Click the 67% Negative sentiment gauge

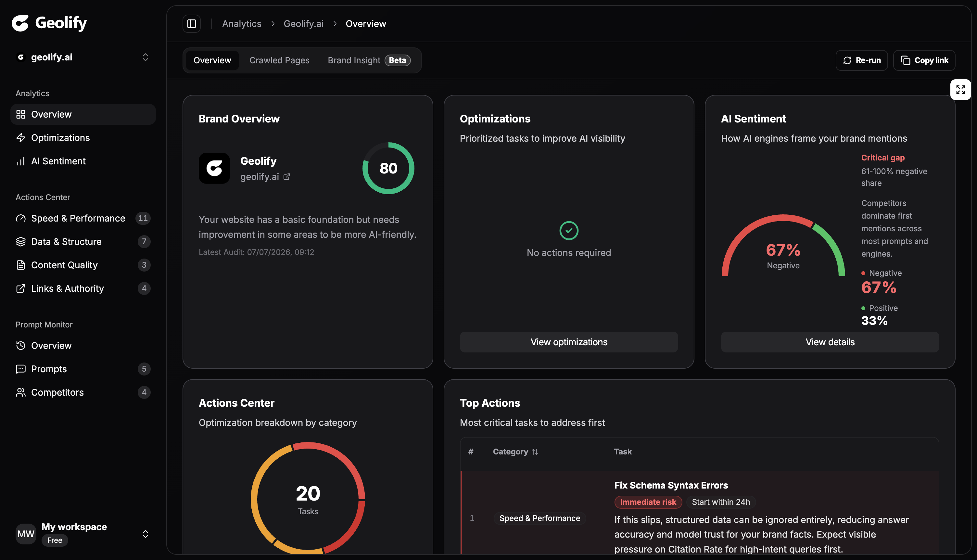783,245
